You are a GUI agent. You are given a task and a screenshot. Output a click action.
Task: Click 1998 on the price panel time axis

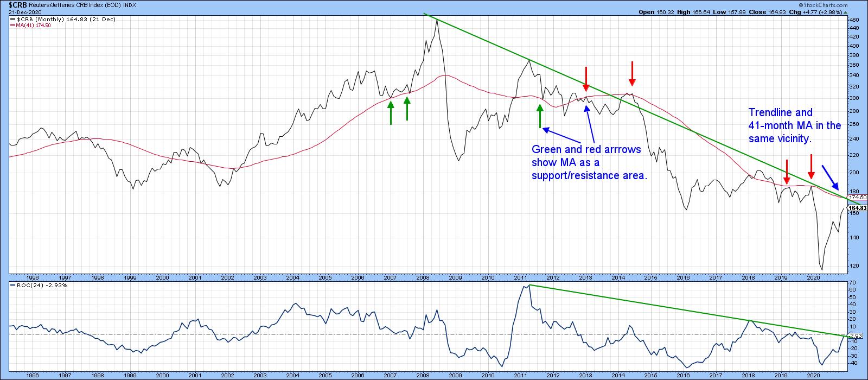(x=98, y=277)
